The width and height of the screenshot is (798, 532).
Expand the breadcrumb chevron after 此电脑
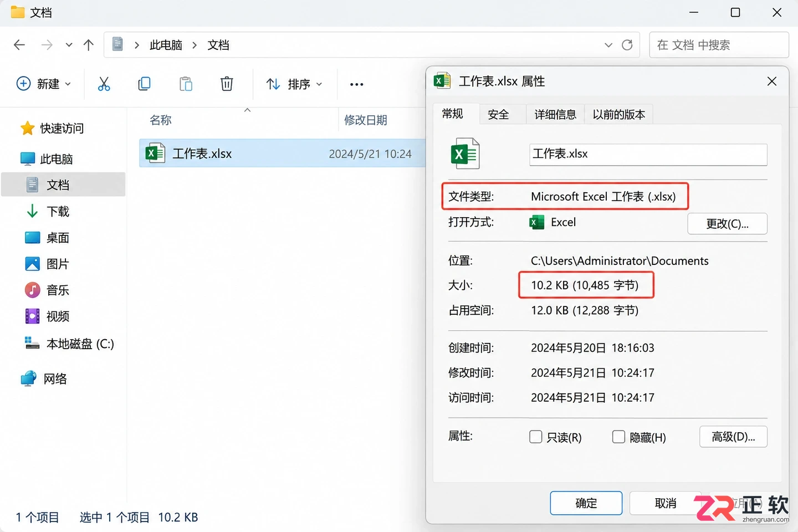195,45
